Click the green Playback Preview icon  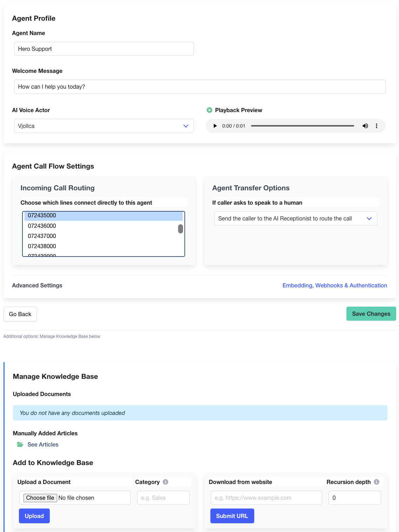click(209, 110)
